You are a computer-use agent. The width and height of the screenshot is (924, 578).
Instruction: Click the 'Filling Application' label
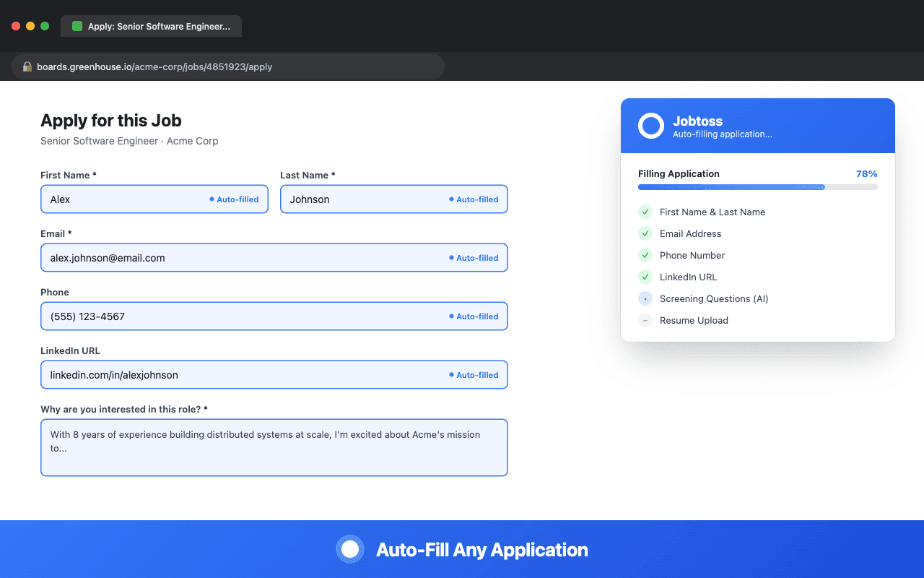[x=679, y=173]
